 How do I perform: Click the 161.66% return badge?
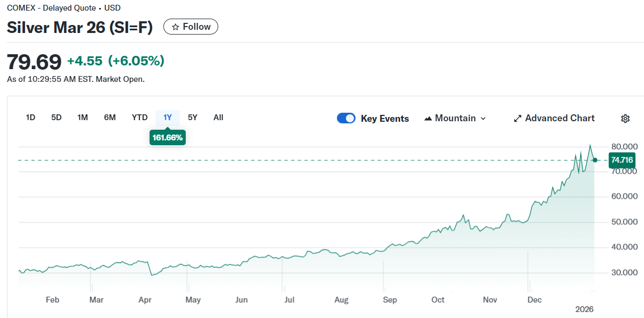coord(168,138)
